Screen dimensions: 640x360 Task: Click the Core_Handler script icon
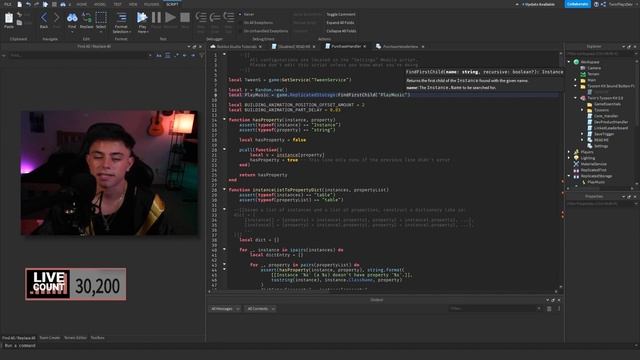tap(589, 116)
